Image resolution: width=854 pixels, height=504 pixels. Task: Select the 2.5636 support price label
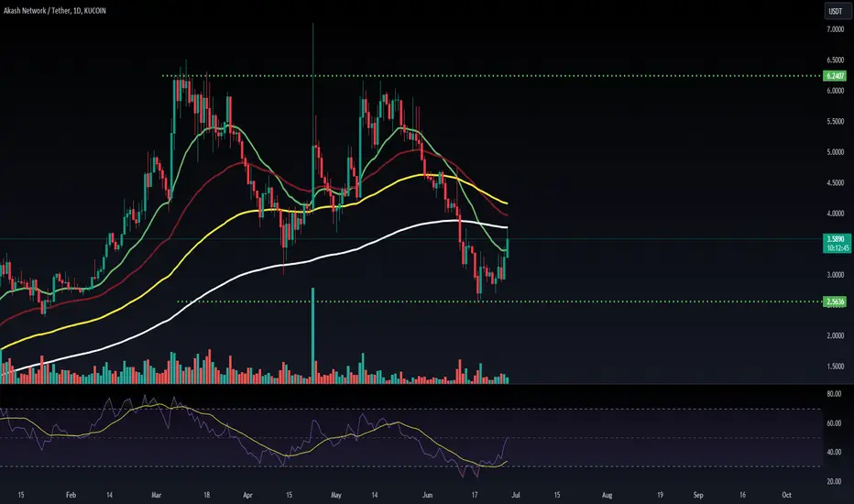tap(835, 301)
